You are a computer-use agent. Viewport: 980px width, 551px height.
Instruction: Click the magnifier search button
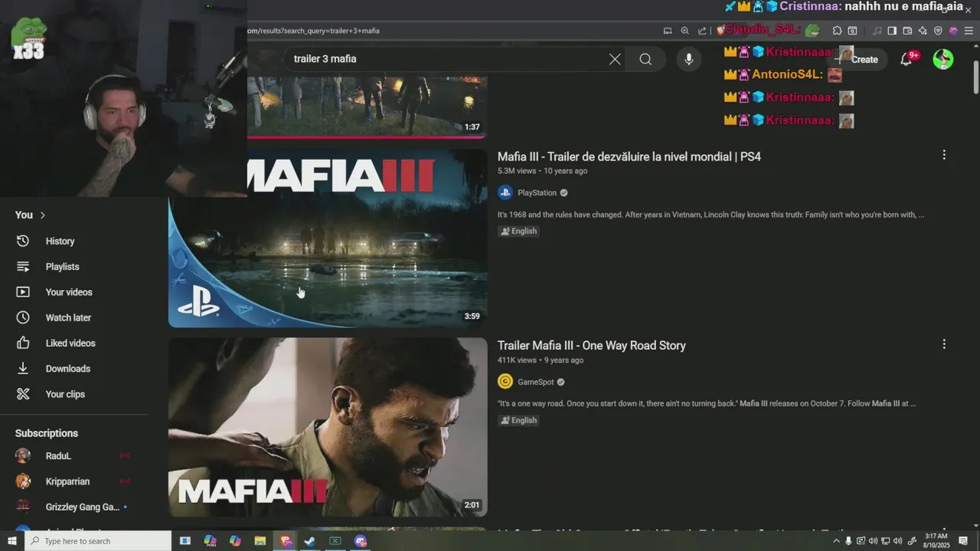click(645, 59)
